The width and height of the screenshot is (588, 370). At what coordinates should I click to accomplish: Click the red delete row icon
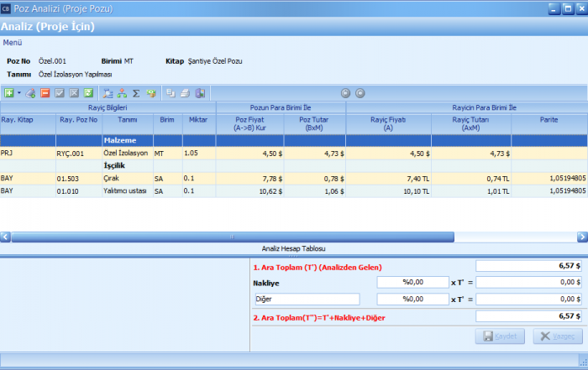point(45,93)
